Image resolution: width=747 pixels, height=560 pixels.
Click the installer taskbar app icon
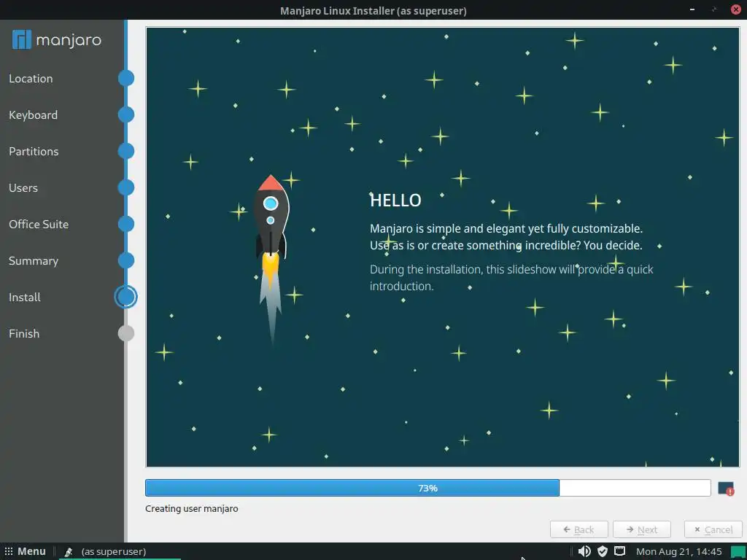[x=69, y=552]
